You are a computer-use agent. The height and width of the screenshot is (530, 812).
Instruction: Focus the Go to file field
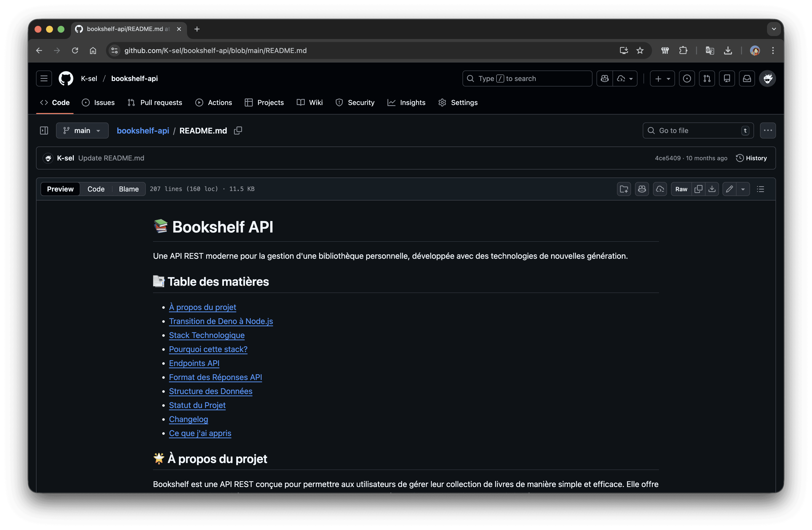click(x=698, y=131)
